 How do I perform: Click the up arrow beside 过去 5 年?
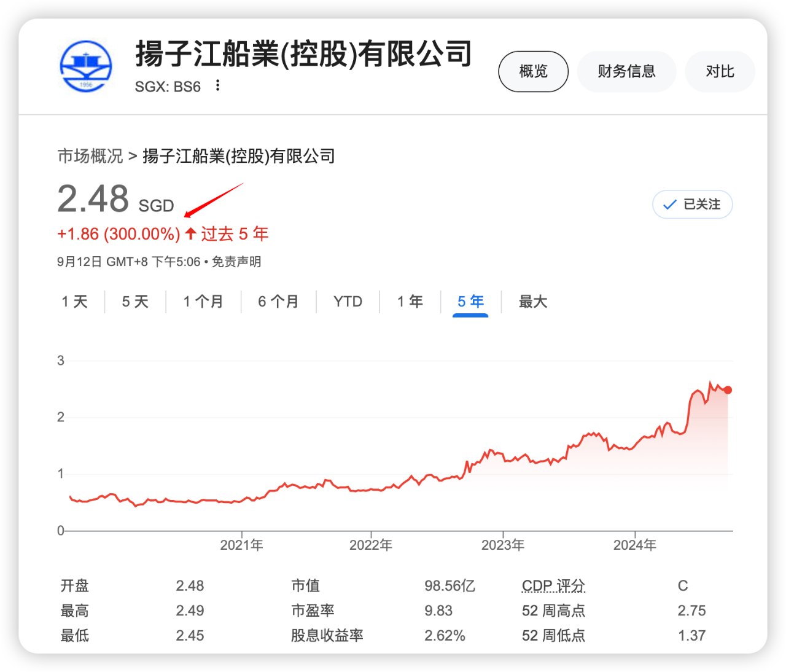click(x=190, y=233)
